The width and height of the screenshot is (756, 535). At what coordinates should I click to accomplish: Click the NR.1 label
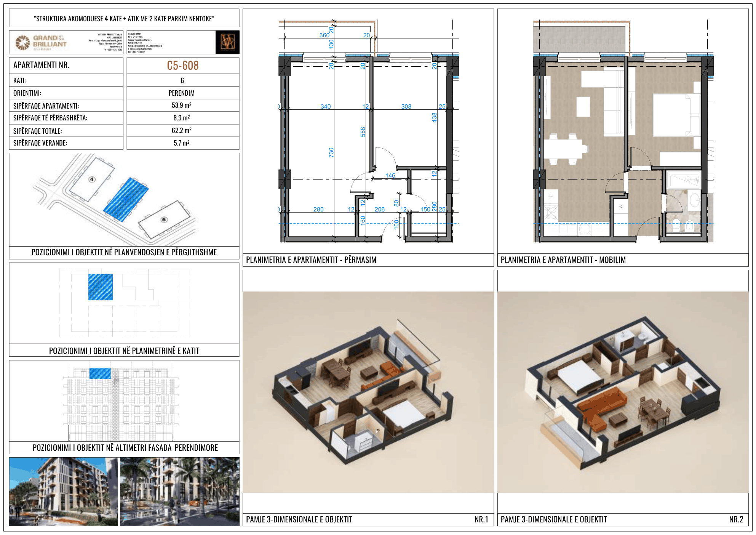tap(481, 519)
